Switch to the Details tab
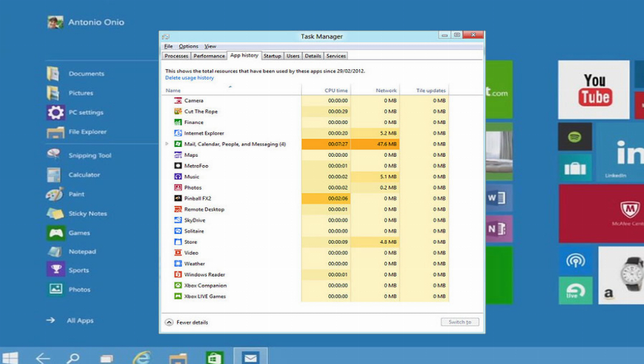Image resolution: width=644 pixels, height=364 pixels. pos(313,56)
